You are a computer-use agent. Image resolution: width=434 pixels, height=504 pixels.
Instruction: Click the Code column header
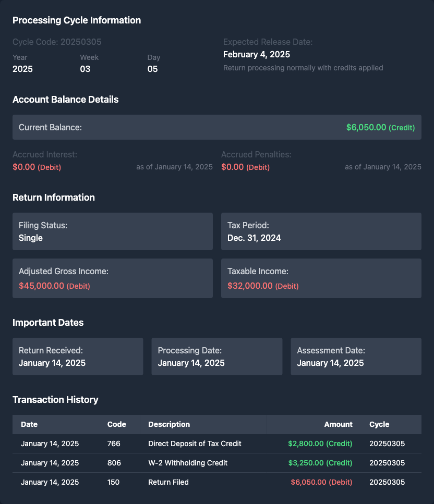pos(116,424)
